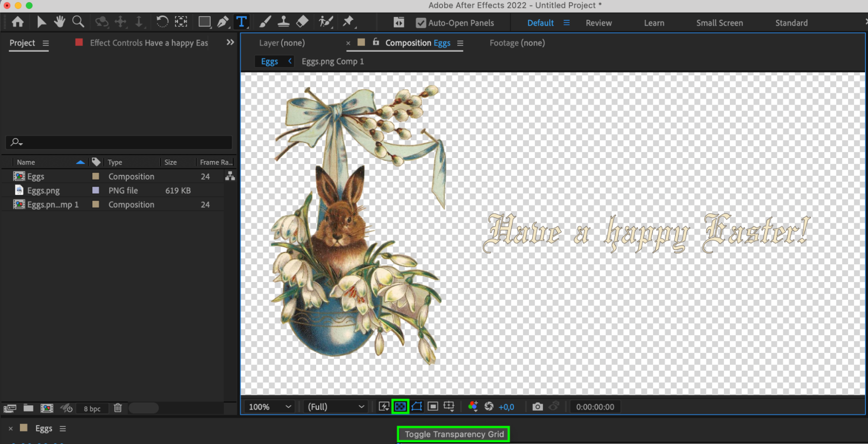868x444 pixels.
Task: Open the (Full) resolution dropdown
Action: [336, 407]
